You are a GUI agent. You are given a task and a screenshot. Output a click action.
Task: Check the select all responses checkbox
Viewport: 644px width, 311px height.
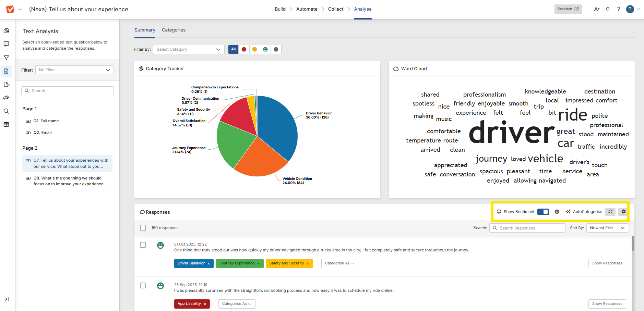click(143, 228)
